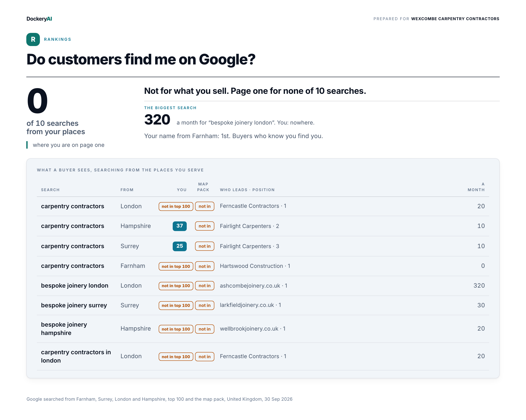Click 'The Biggest Search' label

click(170, 108)
